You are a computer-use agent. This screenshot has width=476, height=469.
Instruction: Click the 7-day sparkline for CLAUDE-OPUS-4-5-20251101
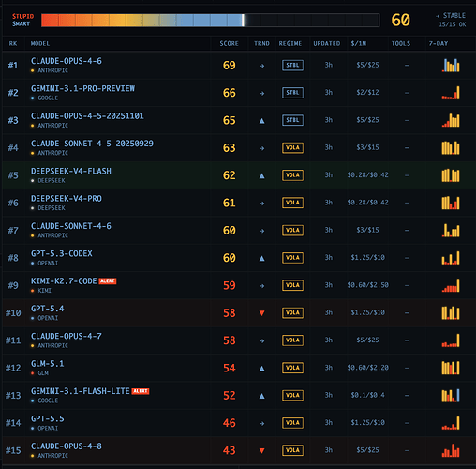451,120
